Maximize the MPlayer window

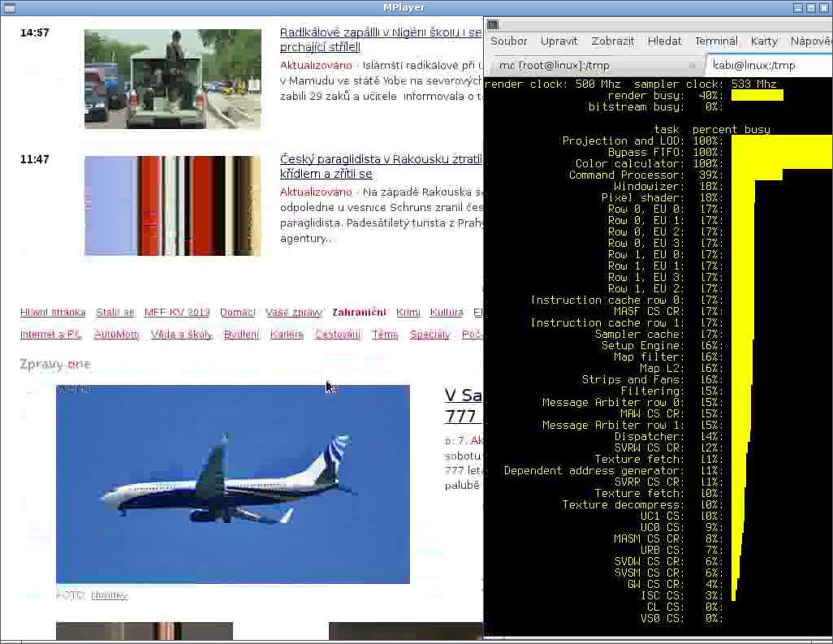tap(810, 7)
